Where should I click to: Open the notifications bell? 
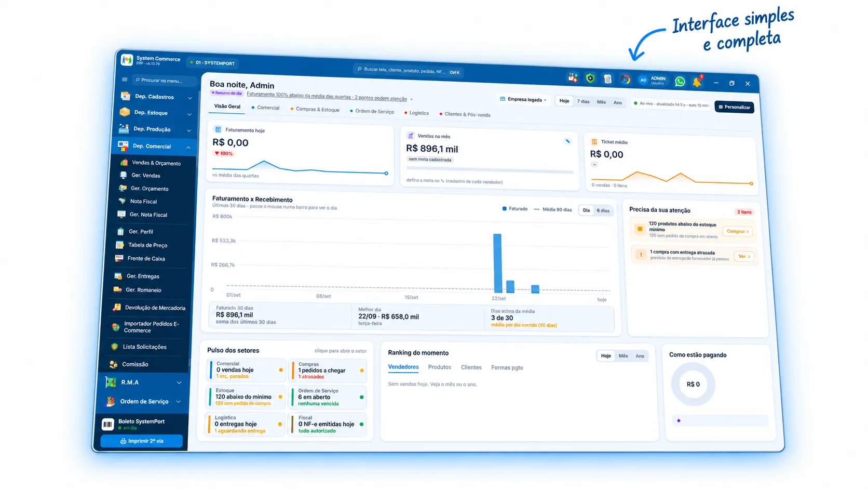(697, 82)
